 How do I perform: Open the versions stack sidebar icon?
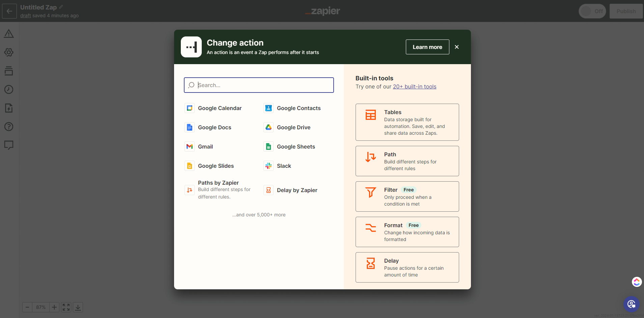9,71
